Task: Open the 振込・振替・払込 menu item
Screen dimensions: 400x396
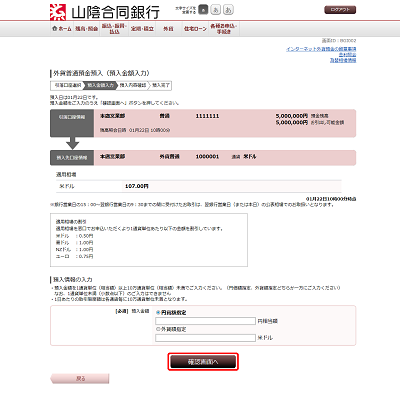Action: (114, 29)
